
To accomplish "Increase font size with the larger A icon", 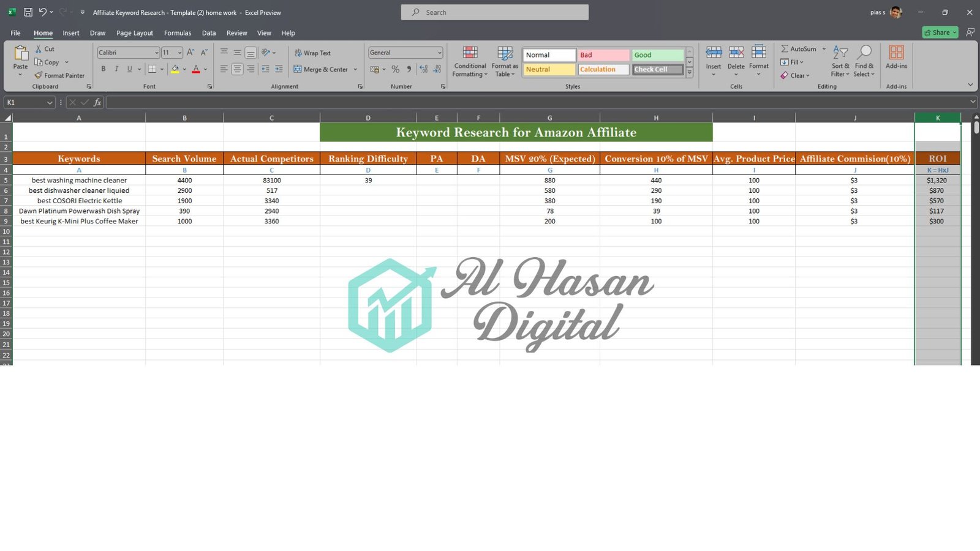I will point(190,53).
